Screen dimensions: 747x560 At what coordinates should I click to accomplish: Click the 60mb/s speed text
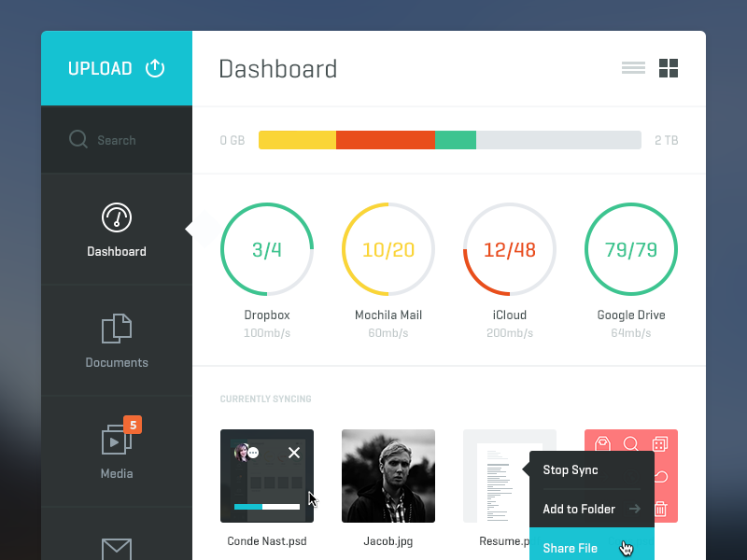click(x=388, y=333)
